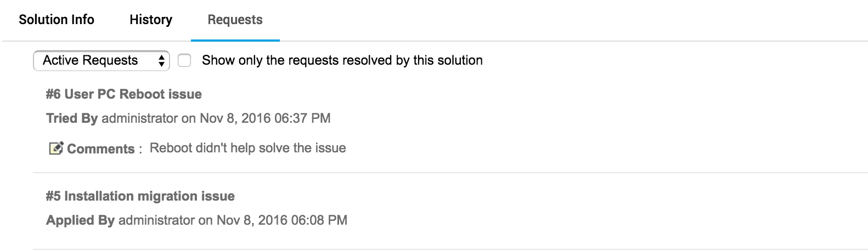The height and width of the screenshot is (251, 868).
Task: Click administrator name in the Applied By line
Action: (157, 220)
